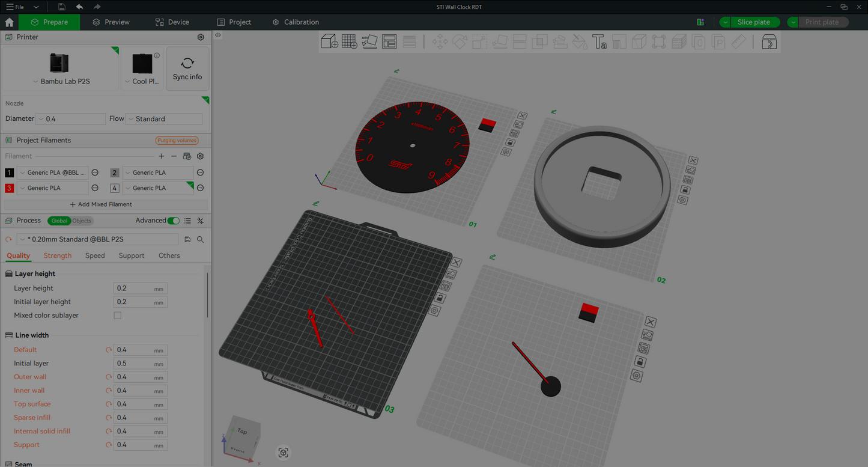This screenshot has width=868, height=467.
Task: Close plate 01 with its X icon
Action: [x=522, y=115]
